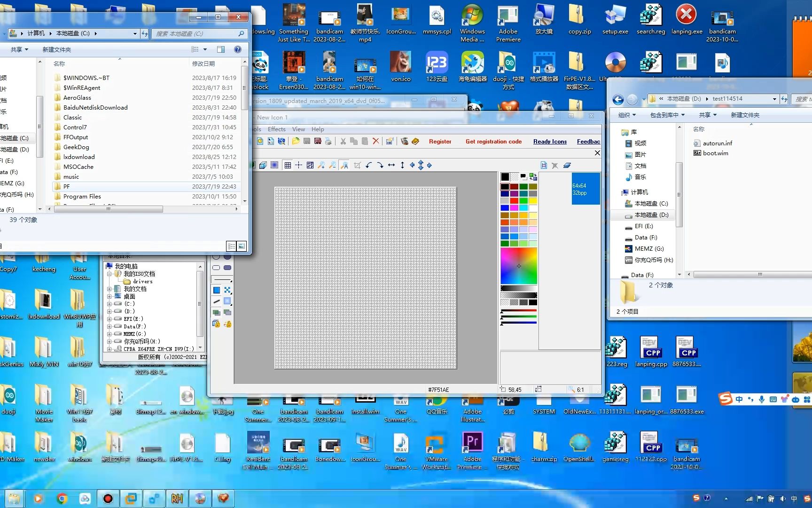
Task: Open the Help menu in icon editor
Action: 318,129
